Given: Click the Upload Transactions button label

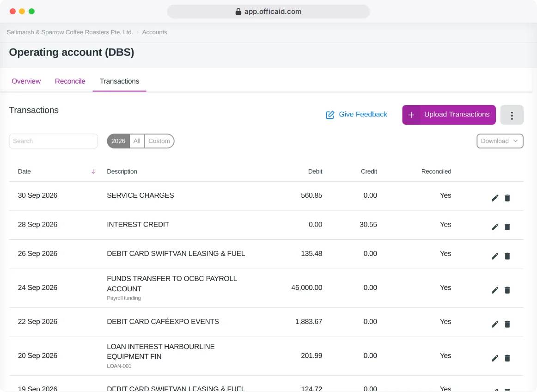Looking at the screenshot, I should [x=457, y=115].
